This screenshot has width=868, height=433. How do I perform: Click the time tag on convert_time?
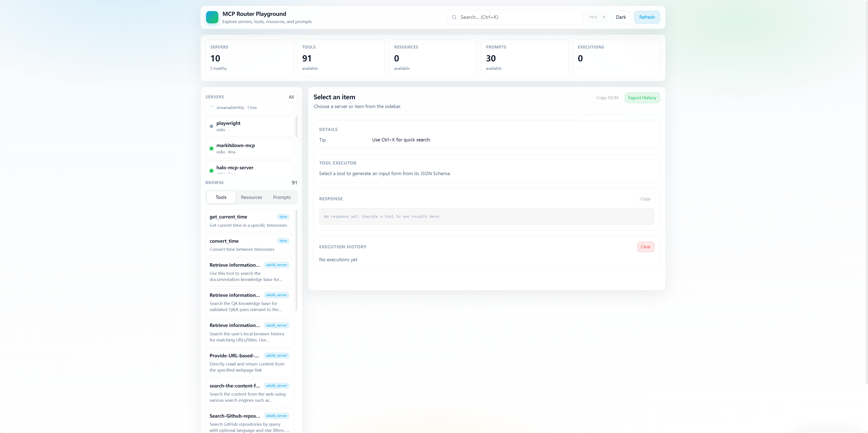click(283, 241)
